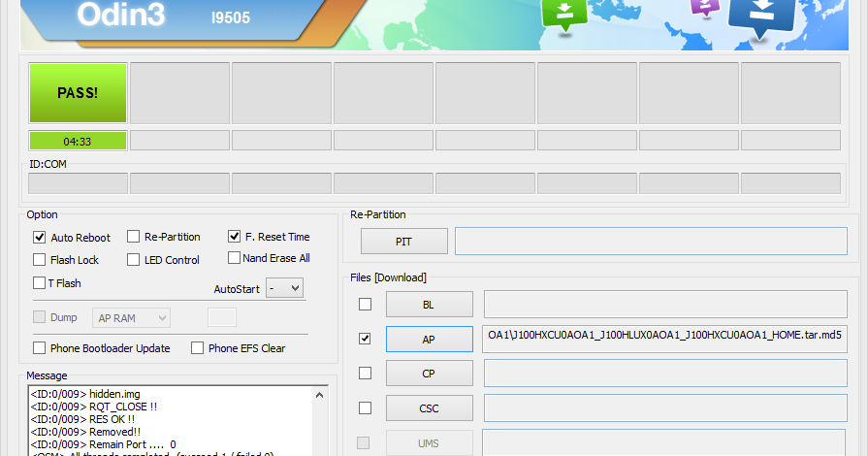Click the 'Removed!!' log line
Image resolution: width=868 pixels, height=456 pixels.
pyautogui.click(x=85, y=432)
